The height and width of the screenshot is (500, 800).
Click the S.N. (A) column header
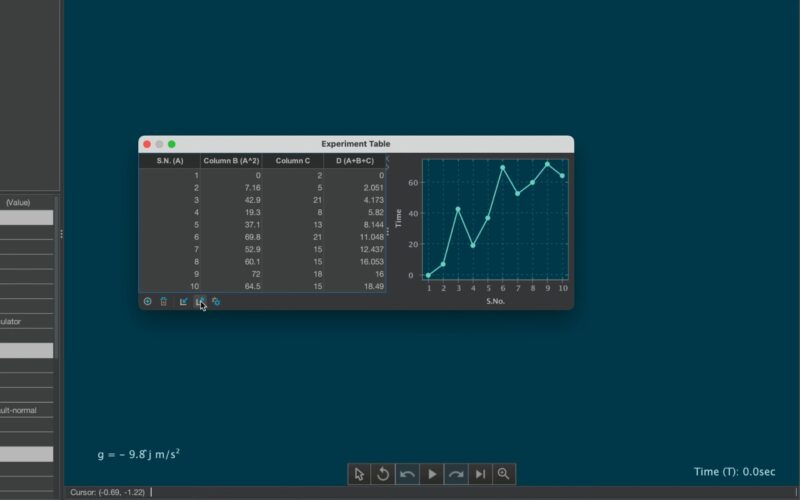tap(170, 161)
